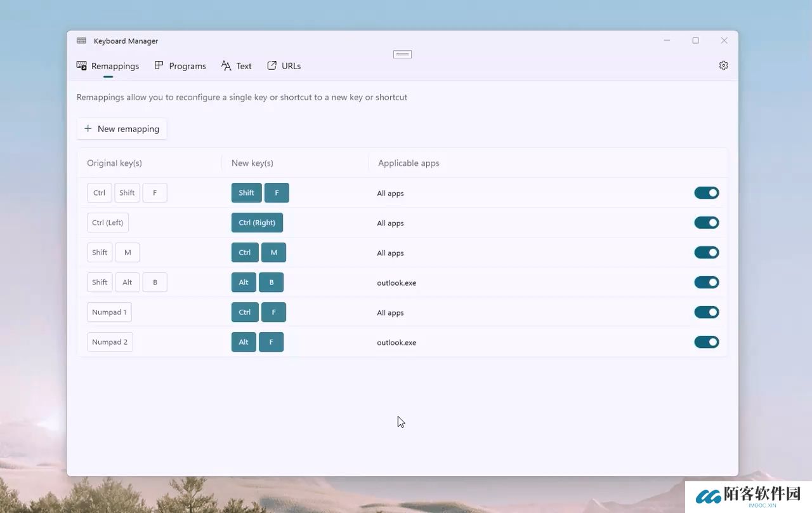Open settings via the gear icon
This screenshot has height=513, width=812.
click(723, 65)
